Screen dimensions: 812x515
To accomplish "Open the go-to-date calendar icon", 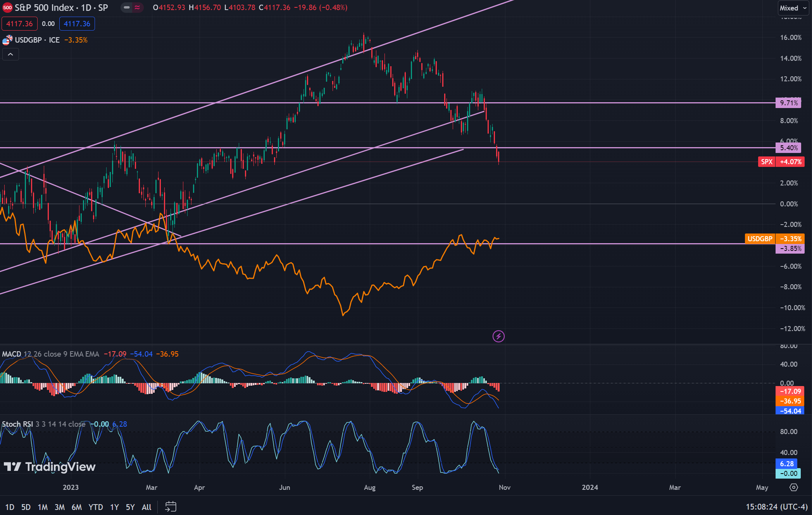I will (171, 506).
